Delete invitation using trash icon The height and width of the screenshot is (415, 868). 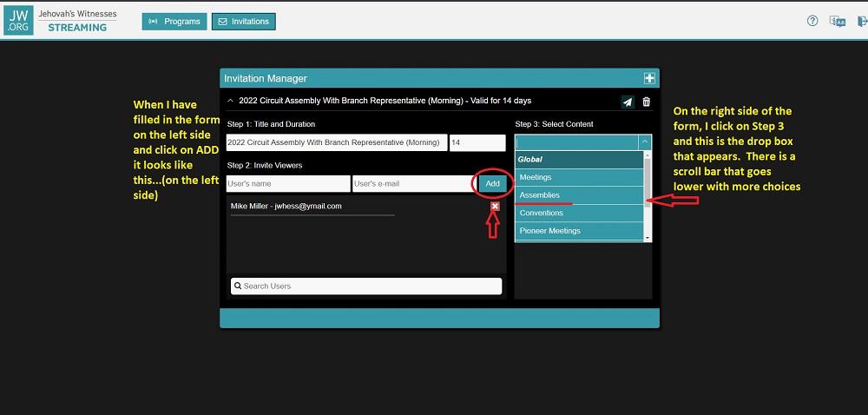point(646,102)
